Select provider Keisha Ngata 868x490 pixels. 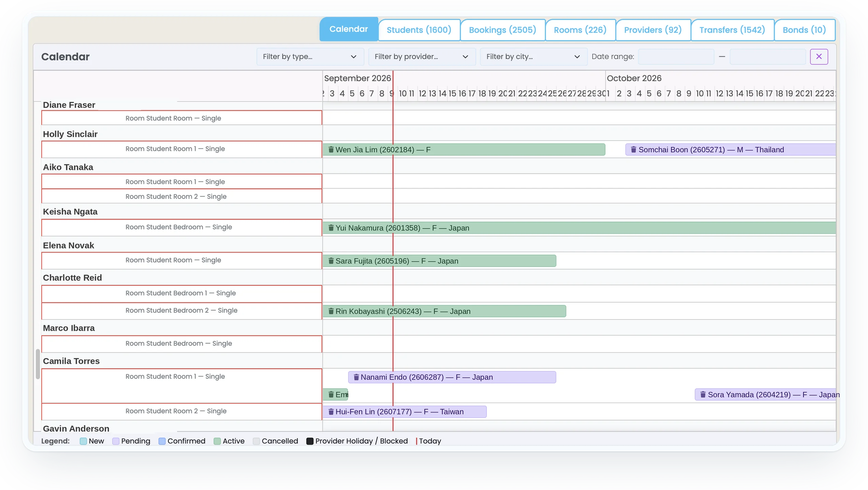tap(70, 211)
